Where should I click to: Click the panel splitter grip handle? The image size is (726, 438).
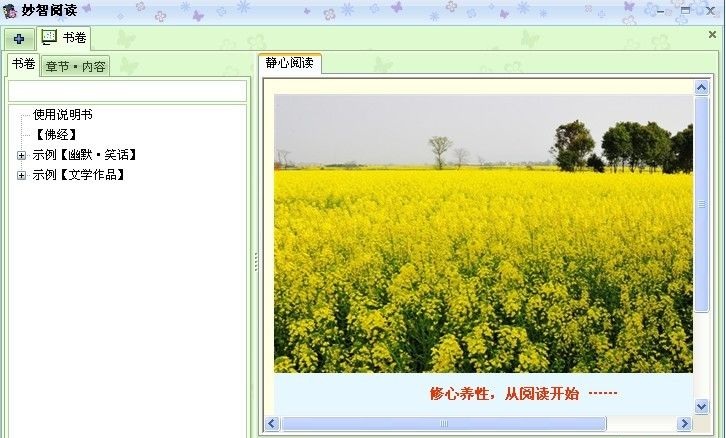(x=256, y=262)
